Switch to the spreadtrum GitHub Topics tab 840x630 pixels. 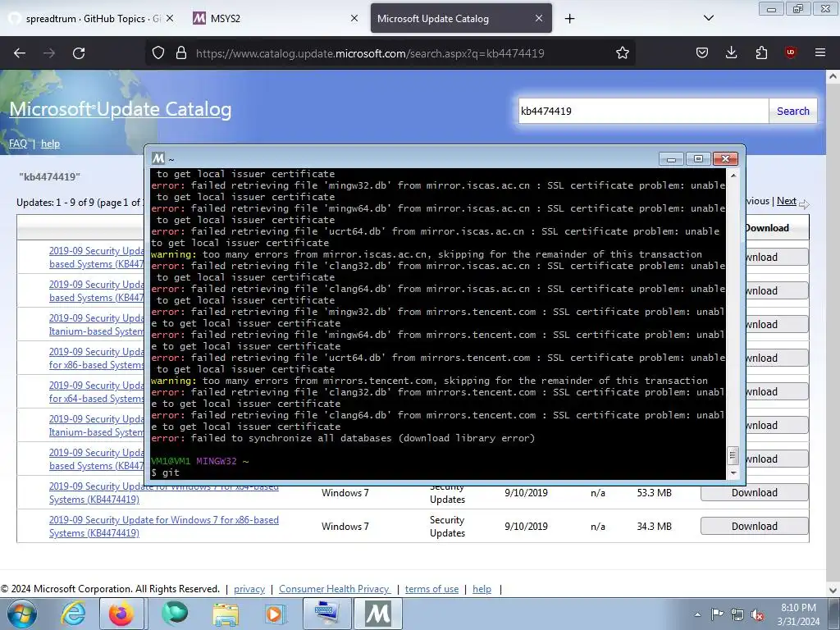click(x=92, y=19)
